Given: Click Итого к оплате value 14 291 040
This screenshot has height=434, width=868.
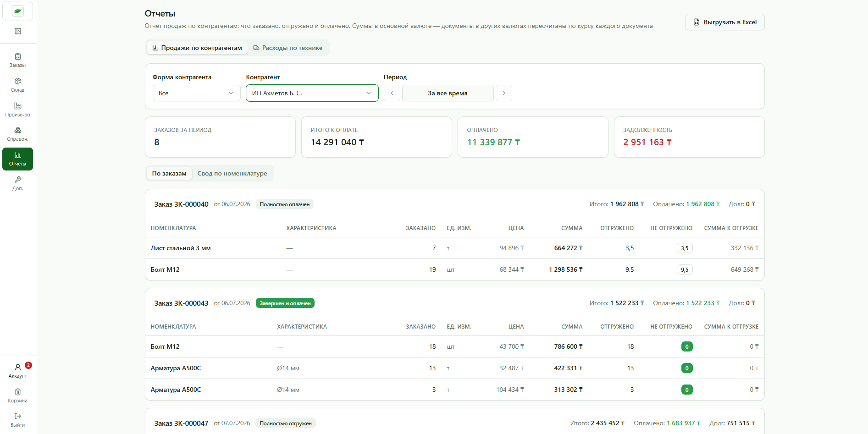Looking at the screenshot, I should point(337,142).
